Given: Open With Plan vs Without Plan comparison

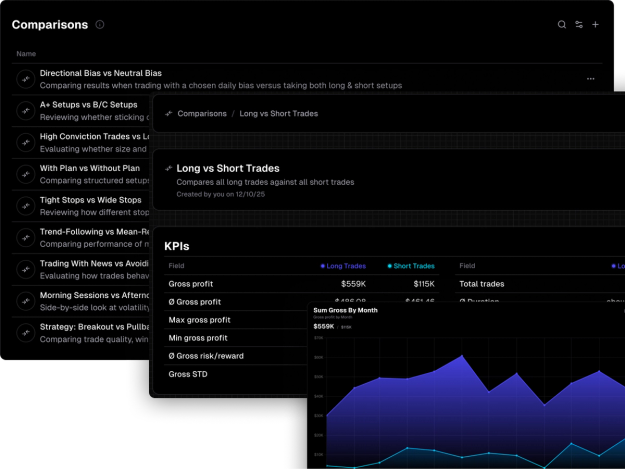Looking at the screenshot, I should pyautogui.click(x=90, y=168).
